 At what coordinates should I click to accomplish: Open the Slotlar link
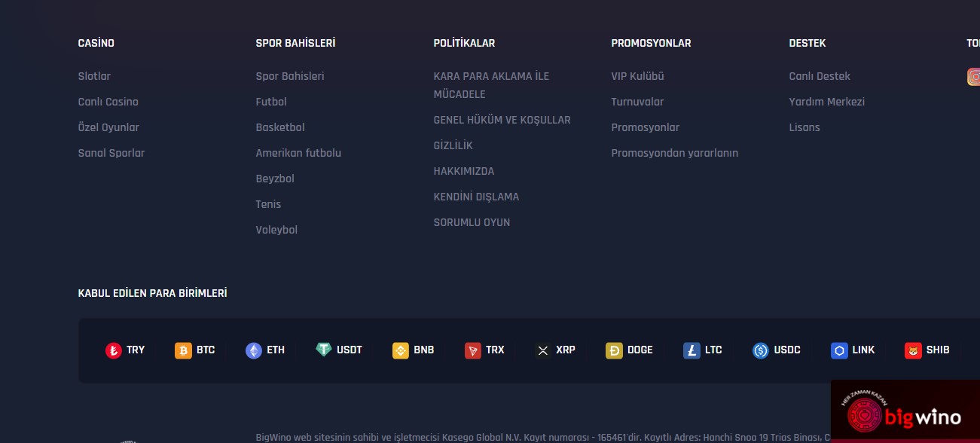click(94, 76)
